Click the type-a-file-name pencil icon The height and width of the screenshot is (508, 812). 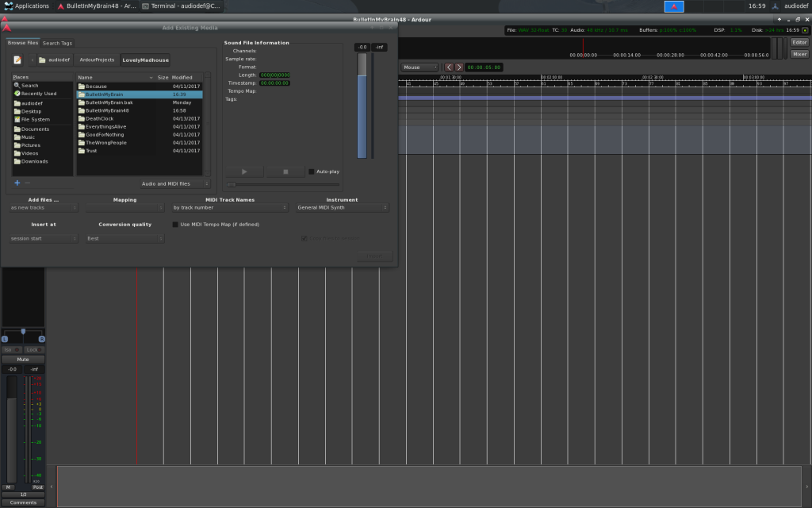(x=17, y=60)
